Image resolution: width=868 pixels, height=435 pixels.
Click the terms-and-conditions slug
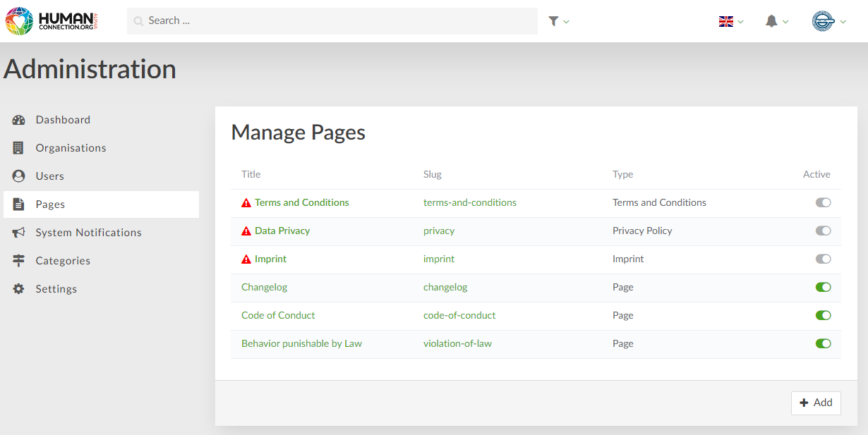coord(470,202)
